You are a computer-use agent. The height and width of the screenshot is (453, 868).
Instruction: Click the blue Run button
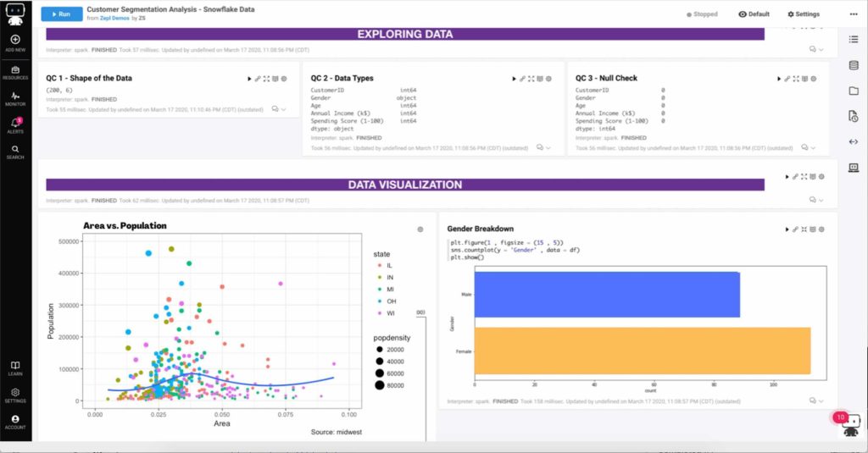[x=61, y=14]
